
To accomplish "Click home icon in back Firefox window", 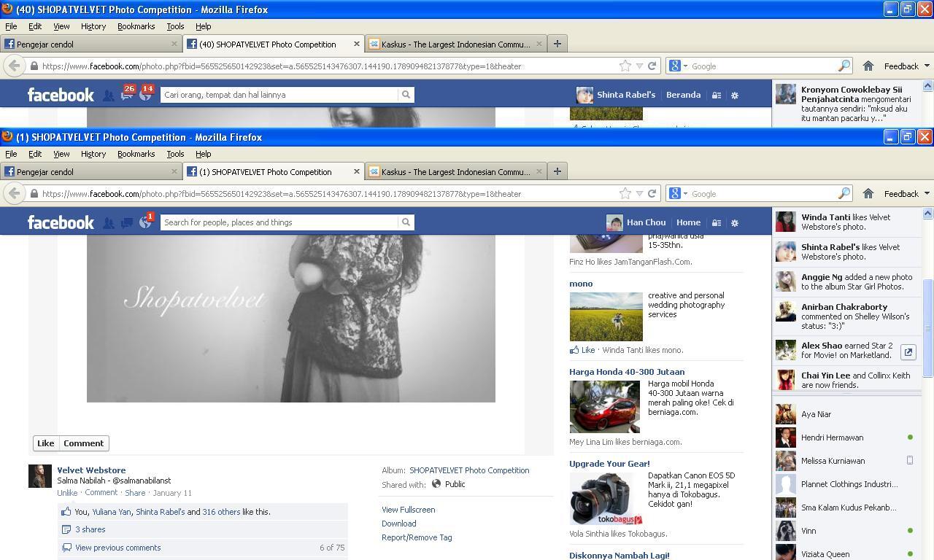I will (868, 66).
